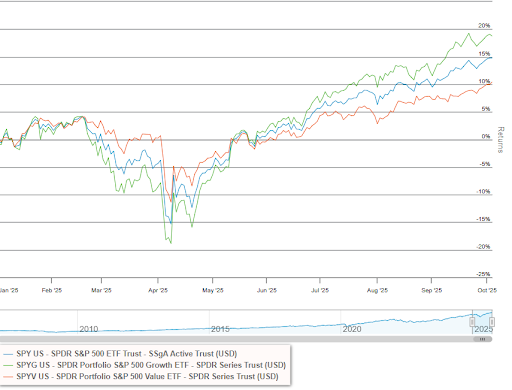512x390 pixels.
Task: Click the -20% y-axis label
Action: tap(484, 247)
